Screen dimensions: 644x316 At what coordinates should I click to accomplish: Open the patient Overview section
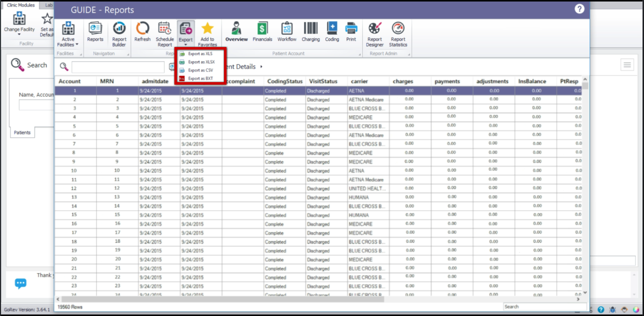click(x=237, y=32)
